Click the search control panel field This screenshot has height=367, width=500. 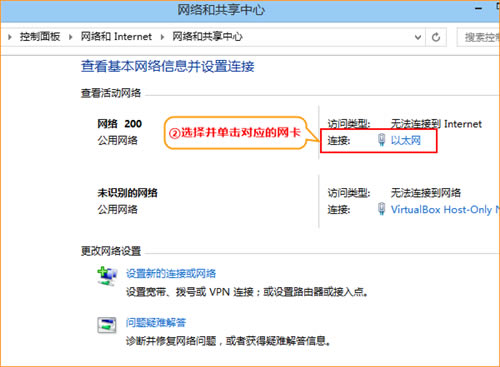click(479, 37)
